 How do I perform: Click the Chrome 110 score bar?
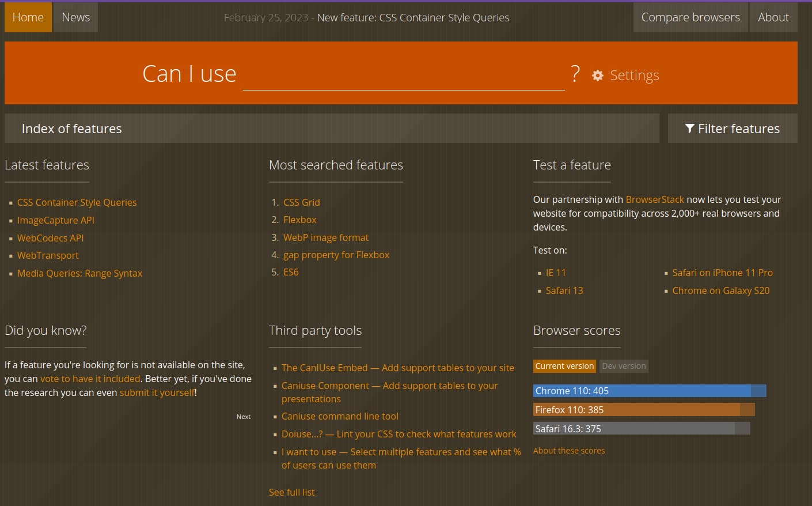click(649, 391)
